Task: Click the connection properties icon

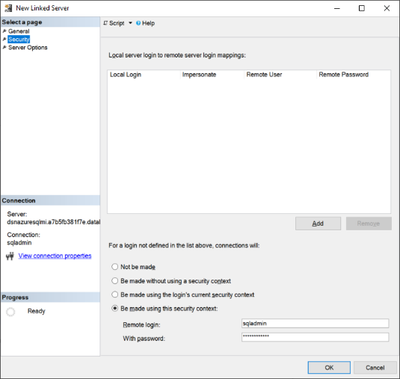Action: [x=10, y=256]
